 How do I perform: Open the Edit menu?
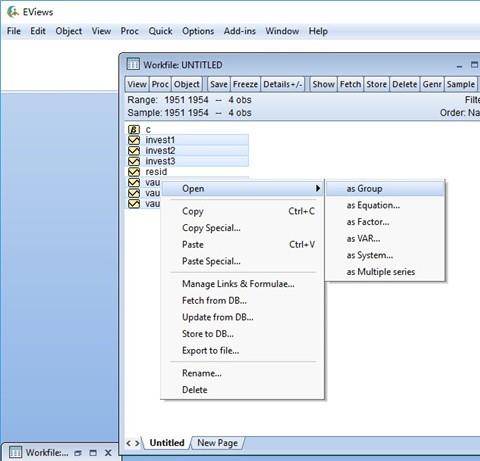(x=38, y=31)
